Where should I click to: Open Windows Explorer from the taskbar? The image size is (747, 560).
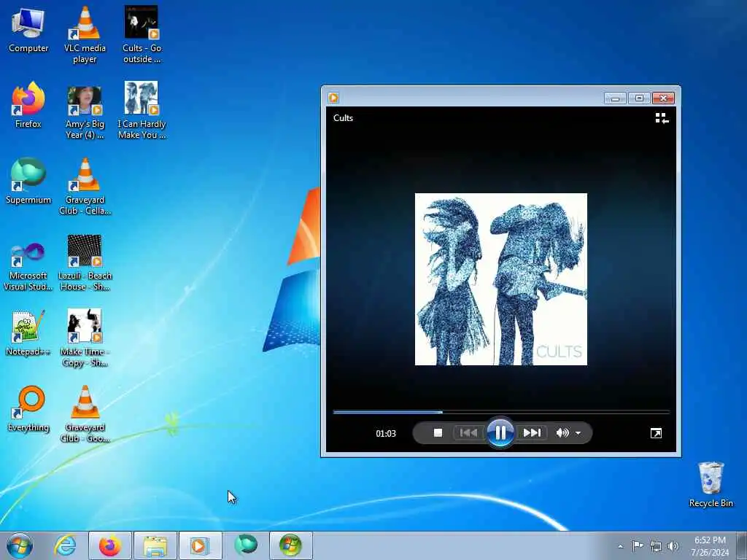point(155,545)
